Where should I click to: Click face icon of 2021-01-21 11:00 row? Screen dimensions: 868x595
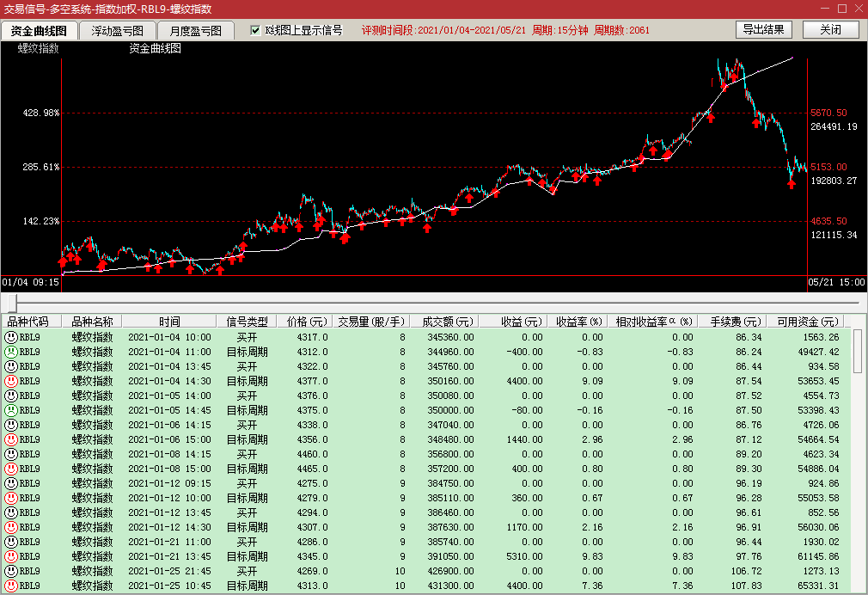click(11, 542)
